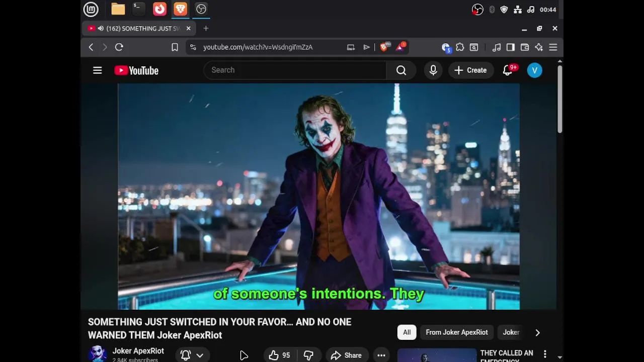Share the video

(x=346, y=355)
